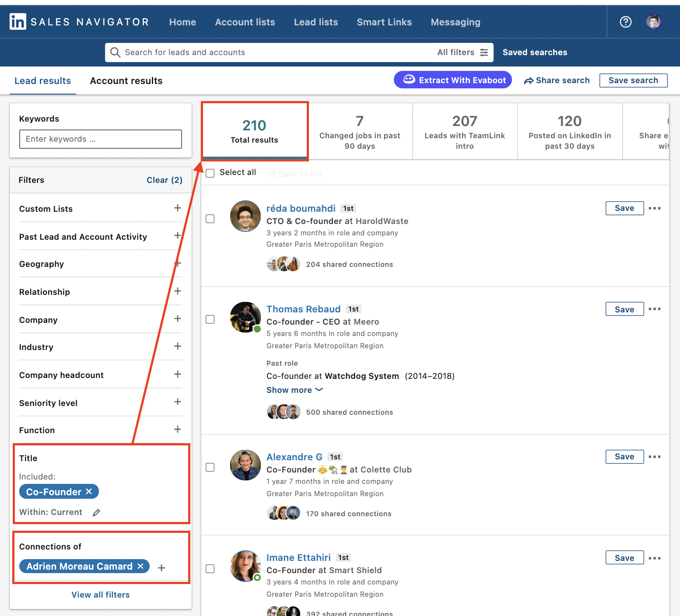Switch to Lead results tab
The height and width of the screenshot is (616, 680).
[42, 80]
